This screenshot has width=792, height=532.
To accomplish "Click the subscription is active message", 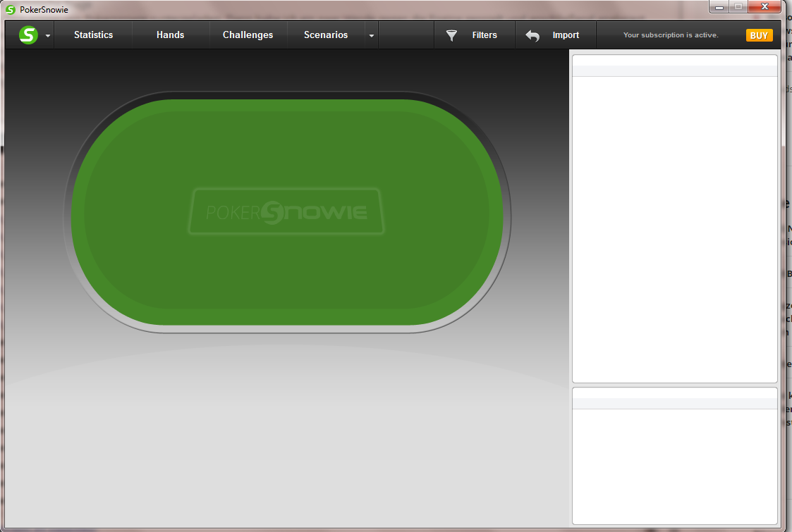I will (671, 35).
